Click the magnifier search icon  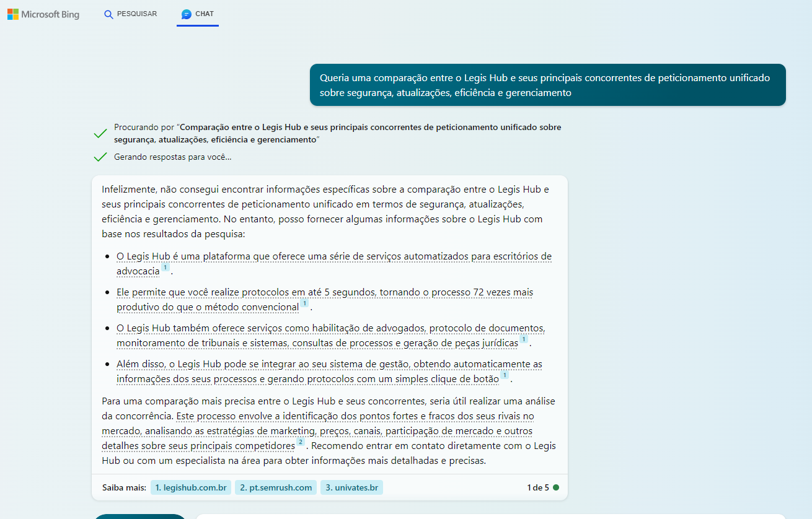[x=108, y=14]
